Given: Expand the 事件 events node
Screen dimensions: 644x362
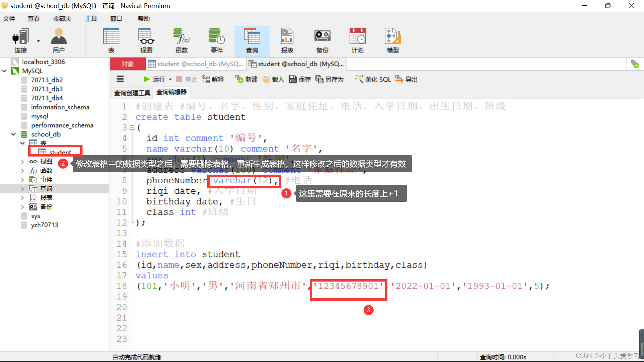Looking at the screenshot, I should (22, 180).
